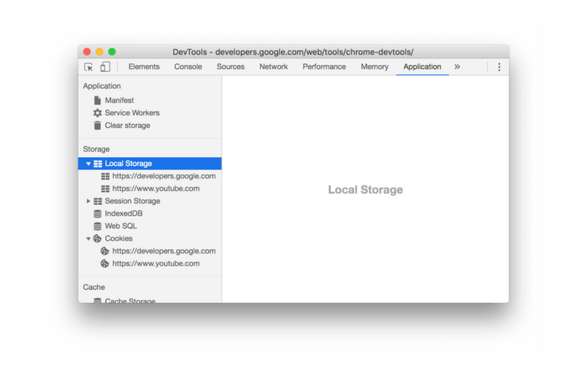Image resolution: width=588 pixels, height=385 pixels.
Task: Click table icon beside Local Storage youtube.com
Action: pyautogui.click(x=106, y=188)
